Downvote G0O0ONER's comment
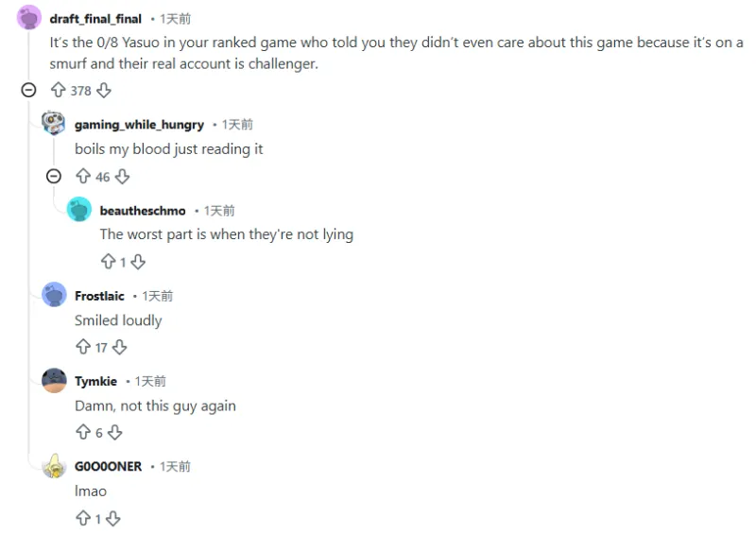Viewport: 756px width, 534px height. coord(113,519)
